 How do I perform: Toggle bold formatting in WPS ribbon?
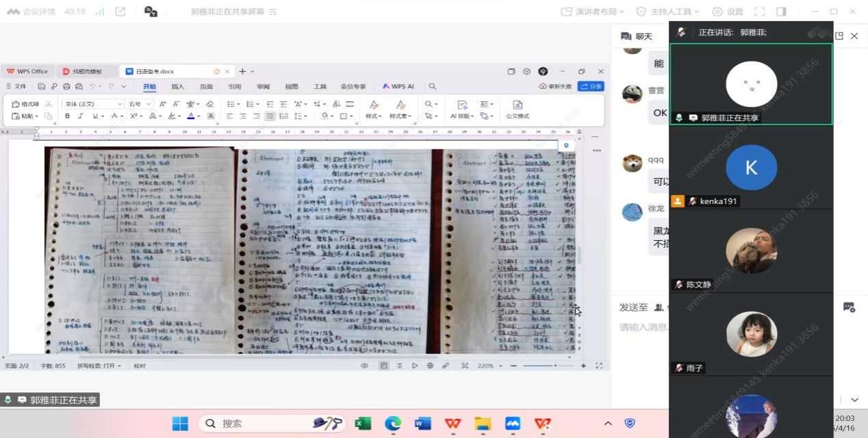coord(67,116)
